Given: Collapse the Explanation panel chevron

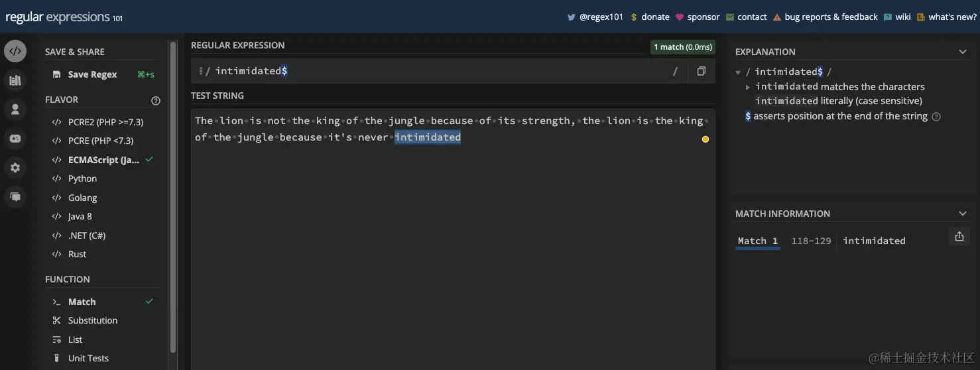Looking at the screenshot, I should point(963,52).
